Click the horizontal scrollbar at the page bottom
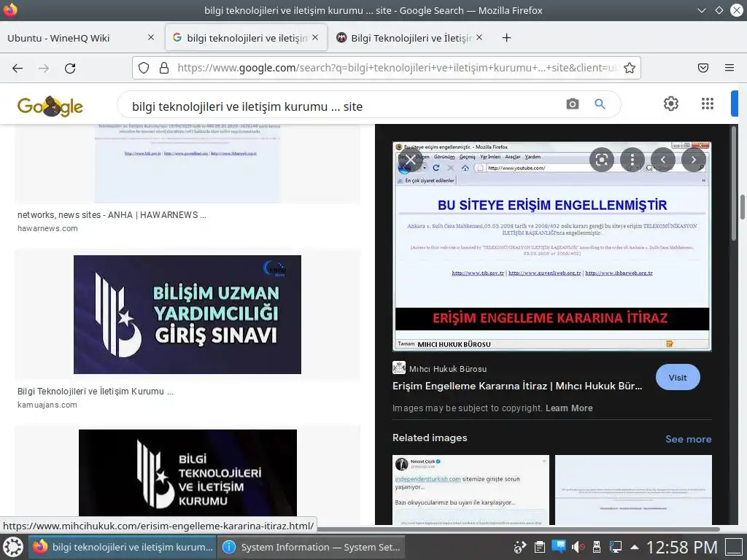The width and height of the screenshot is (747, 560). [x=519, y=529]
